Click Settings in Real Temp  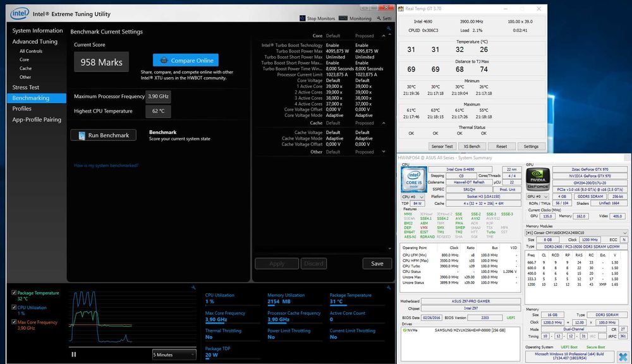[x=531, y=147]
